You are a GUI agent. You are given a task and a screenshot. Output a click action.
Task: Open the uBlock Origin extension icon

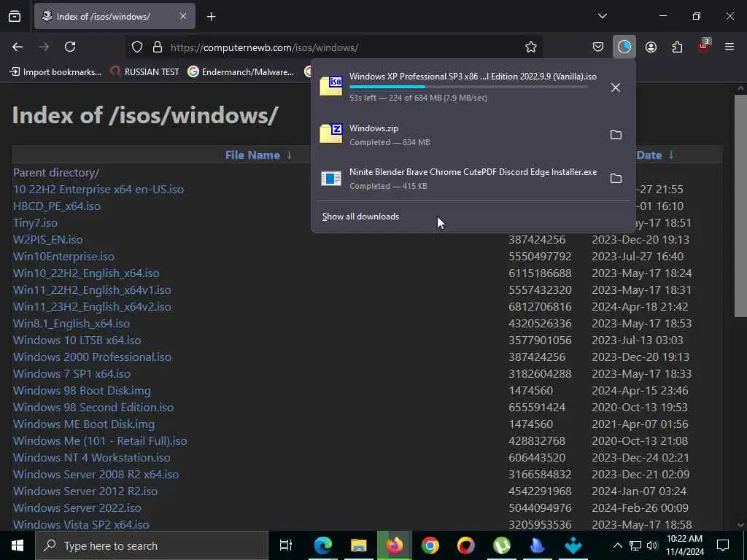coord(704,46)
